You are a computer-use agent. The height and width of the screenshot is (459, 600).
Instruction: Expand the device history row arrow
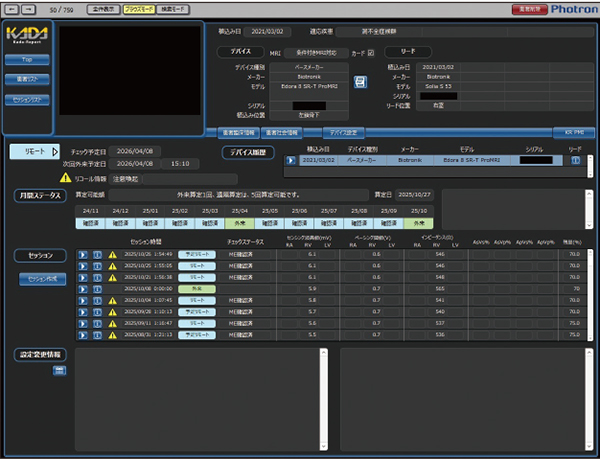291,159
